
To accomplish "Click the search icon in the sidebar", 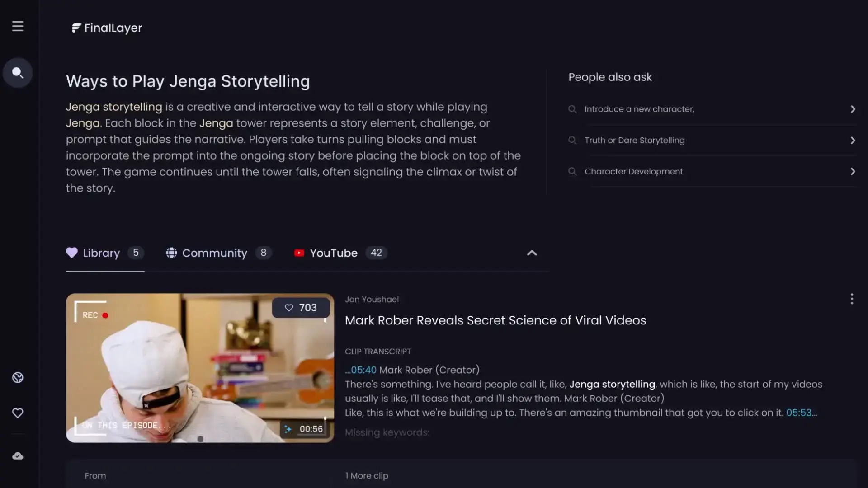I will point(18,72).
